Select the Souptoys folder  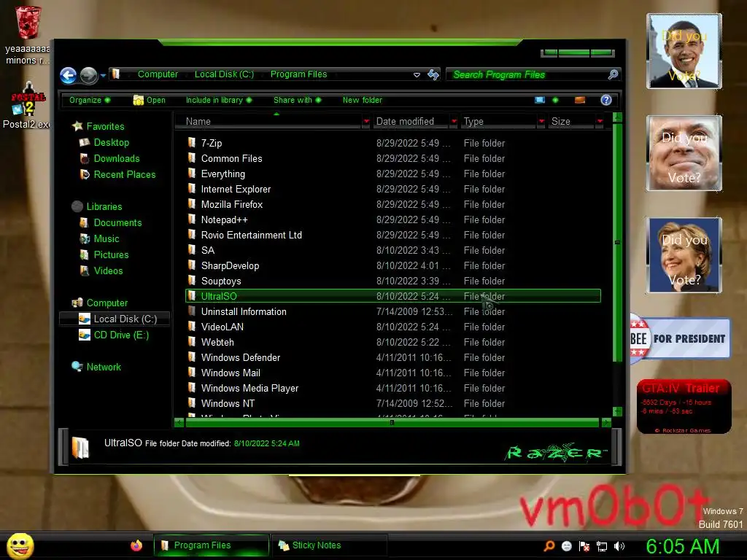pyautogui.click(x=220, y=281)
